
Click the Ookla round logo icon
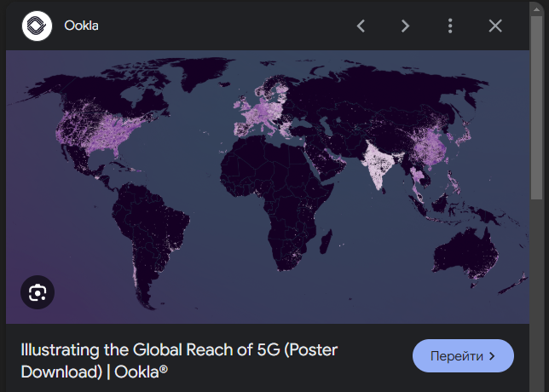pos(37,26)
